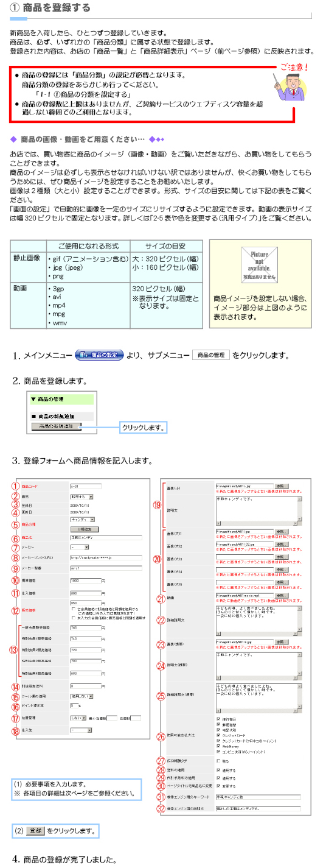326x868 pixels.
Task: Click the Picture not available placeholder image
Action: pos(258,264)
